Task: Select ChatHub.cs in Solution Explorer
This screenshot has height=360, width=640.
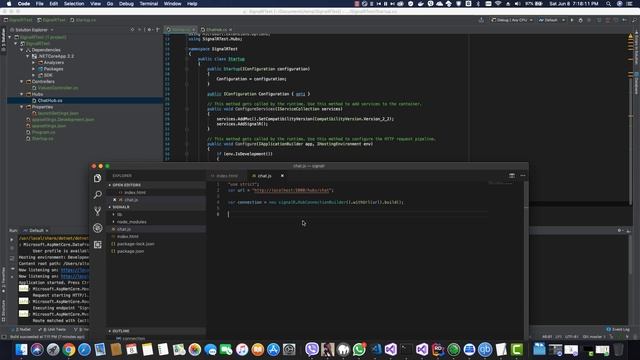Action: coord(50,100)
